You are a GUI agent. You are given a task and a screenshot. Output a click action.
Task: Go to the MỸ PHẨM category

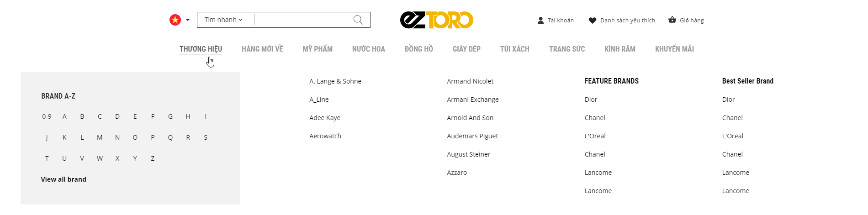point(318,49)
